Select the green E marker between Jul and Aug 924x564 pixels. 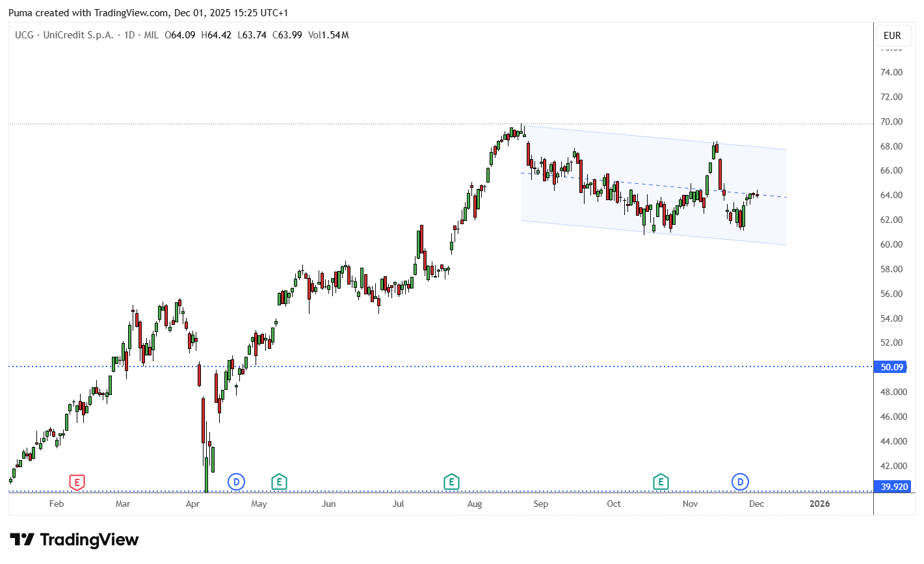click(451, 482)
